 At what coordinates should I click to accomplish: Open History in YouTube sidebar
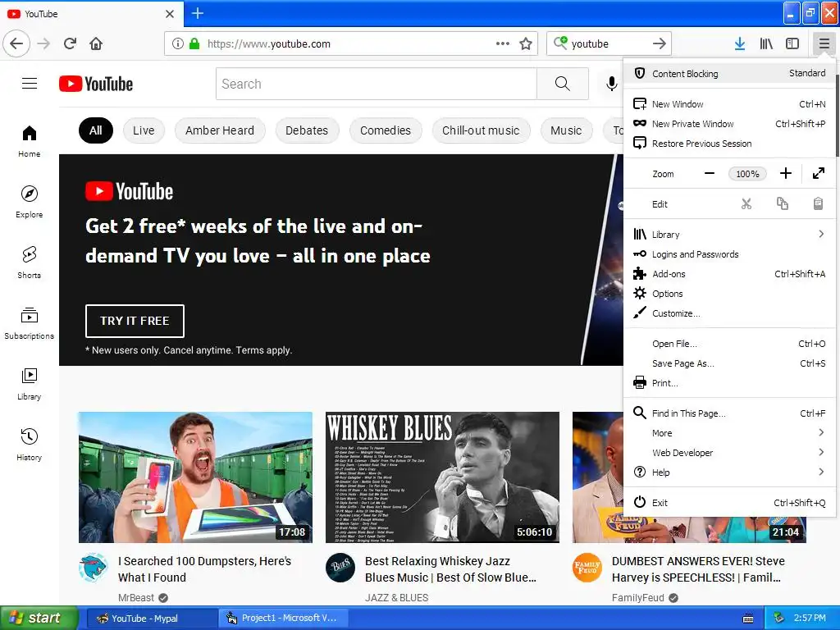click(x=30, y=445)
